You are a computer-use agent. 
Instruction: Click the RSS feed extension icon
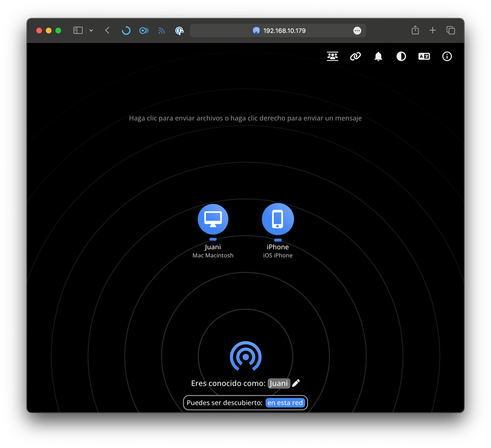point(161,30)
